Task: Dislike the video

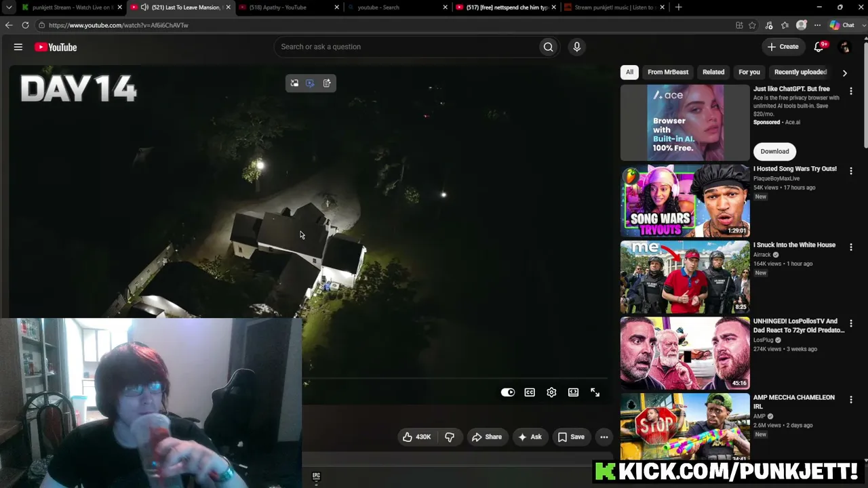Action: click(450, 437)
